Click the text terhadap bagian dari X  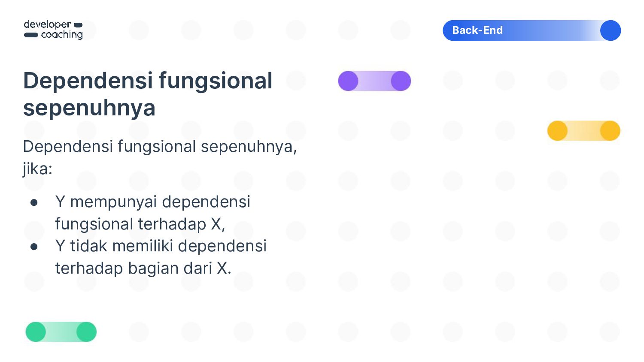click(x=143, y=268)
